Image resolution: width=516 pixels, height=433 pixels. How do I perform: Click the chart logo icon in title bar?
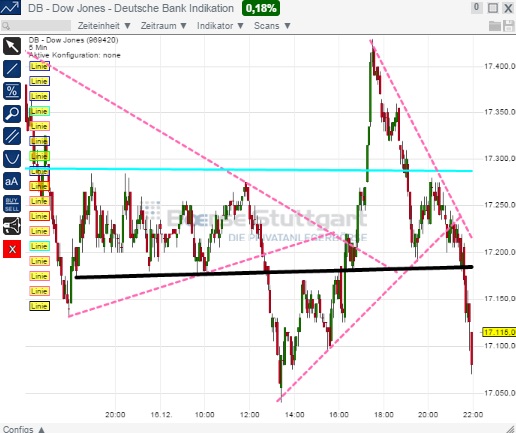(x=10, y=8)
